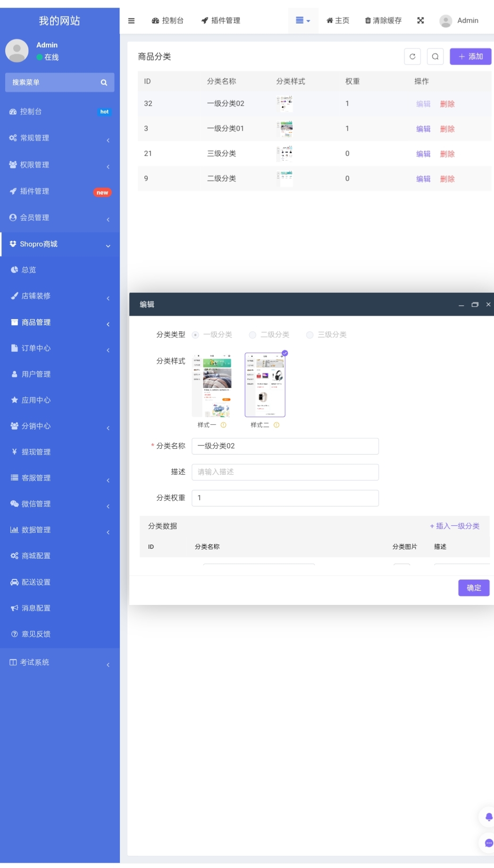Expand the 商品管理 sidebar menu

point(60,322)
